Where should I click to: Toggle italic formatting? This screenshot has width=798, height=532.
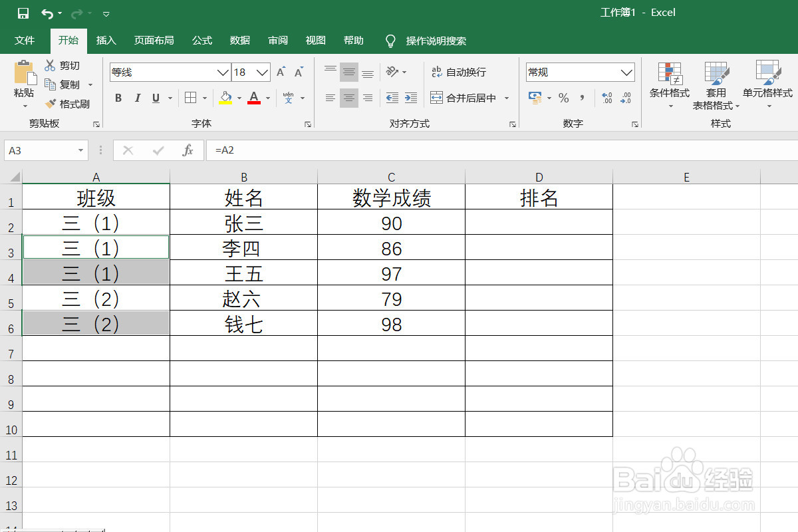(x=136, y=98)
